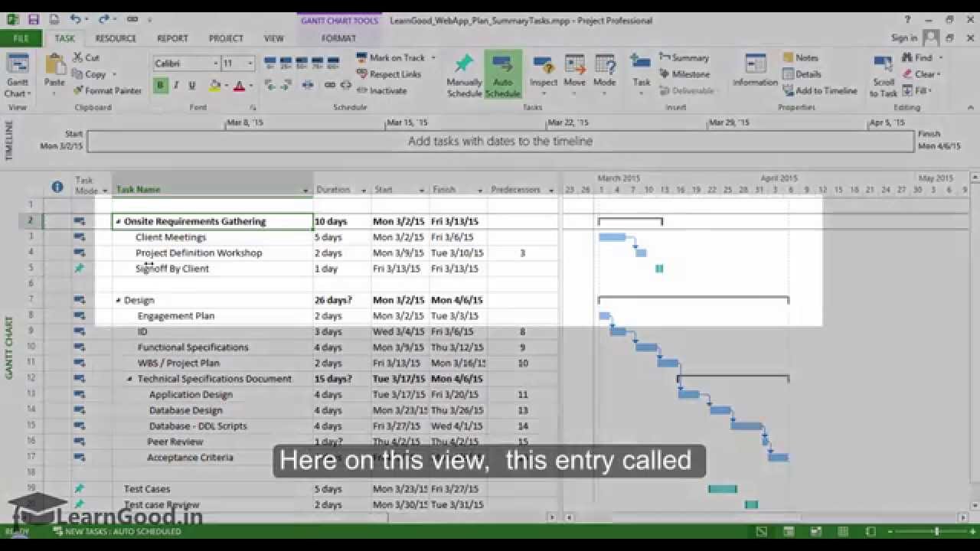980x551 pixels.
Task: Switch to the VIEW tab
Action: (273, 38)
